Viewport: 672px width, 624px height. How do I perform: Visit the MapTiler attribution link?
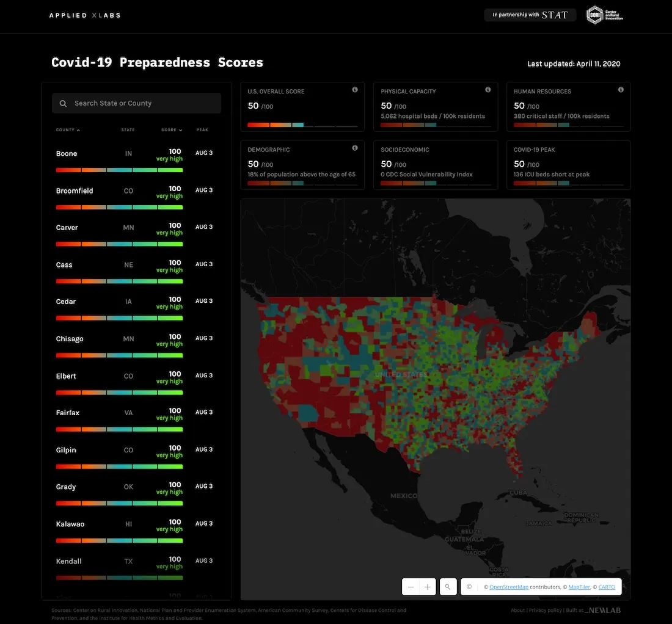click(579, 587)
